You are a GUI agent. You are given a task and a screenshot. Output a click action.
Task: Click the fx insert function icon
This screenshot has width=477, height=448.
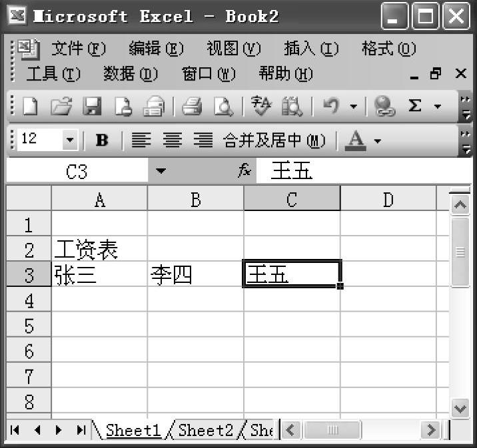[x=244, y=170]
